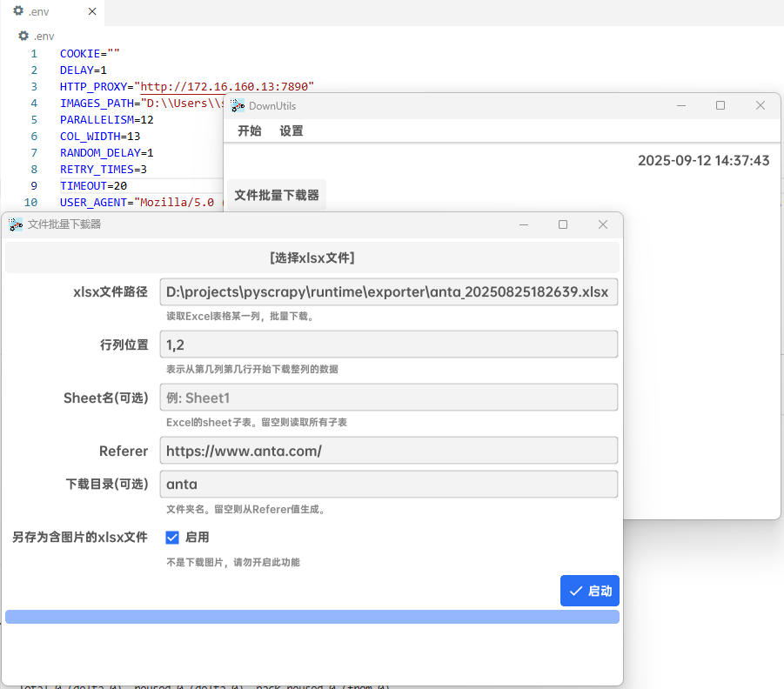Open the 设置 menu in DownUtils

[291, 131]
